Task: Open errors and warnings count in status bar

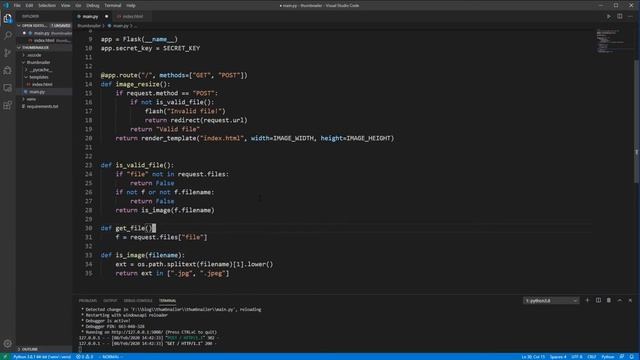Action: tap(84, 357)
